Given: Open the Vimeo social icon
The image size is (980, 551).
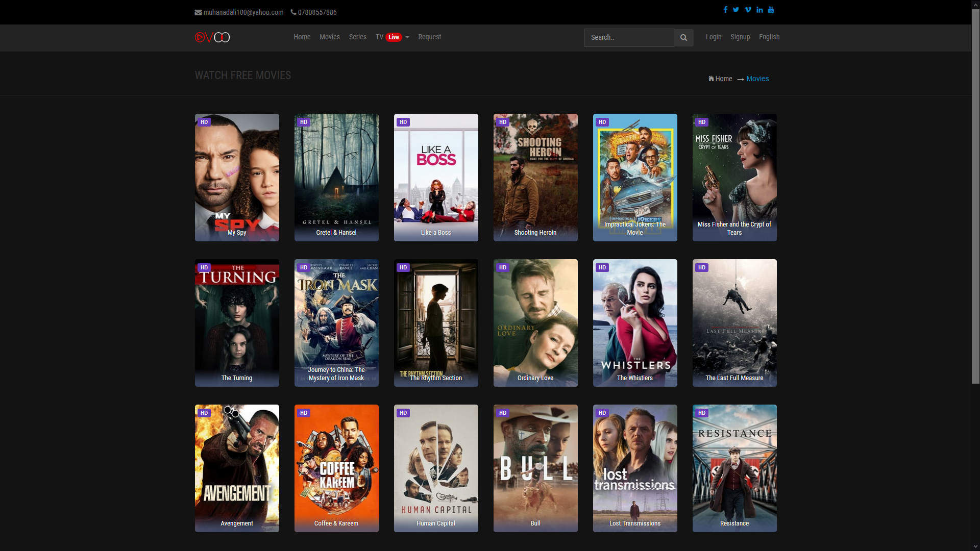Looking at the screenshot, I should pyautogui.click(x=748, y=10).
